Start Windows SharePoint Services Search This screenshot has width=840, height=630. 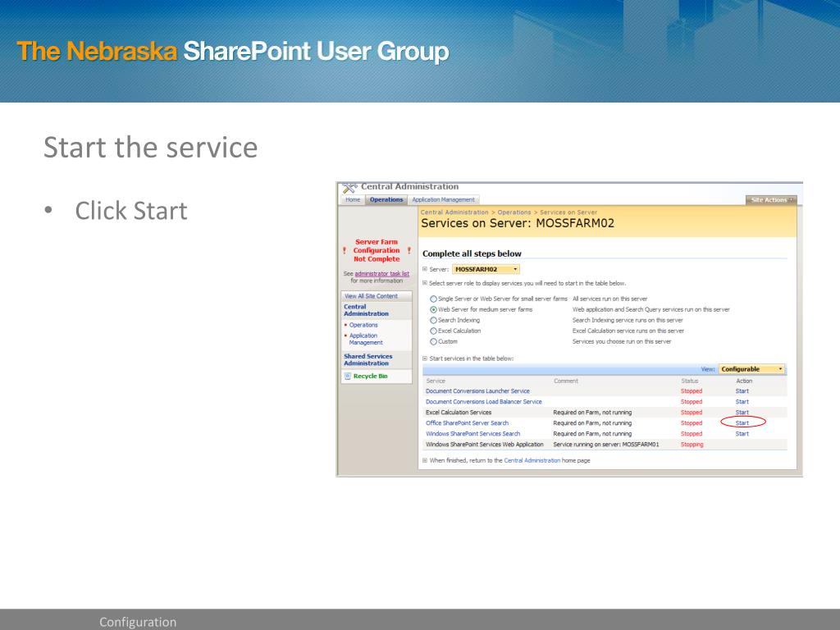pos(742,434)
